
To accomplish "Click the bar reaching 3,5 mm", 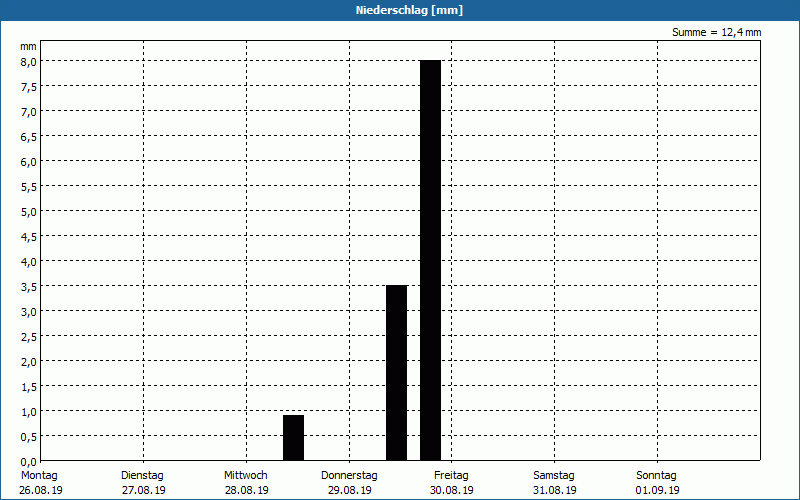I will click(396, 373).
